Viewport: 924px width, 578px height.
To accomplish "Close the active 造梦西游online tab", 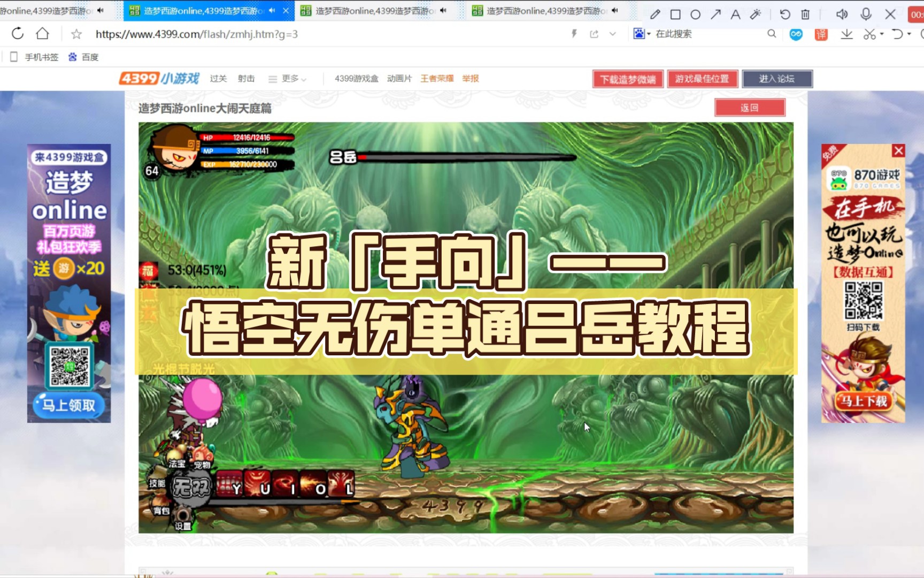I will (x=286, y=10).
